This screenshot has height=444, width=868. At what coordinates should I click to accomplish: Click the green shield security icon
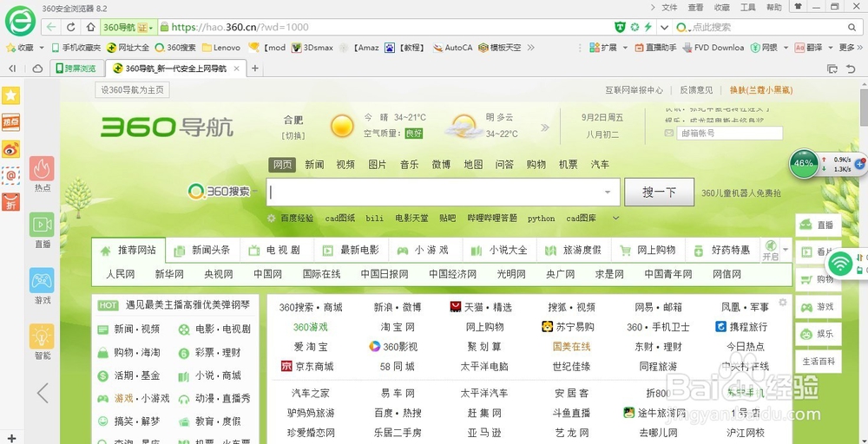coord(621,27)
